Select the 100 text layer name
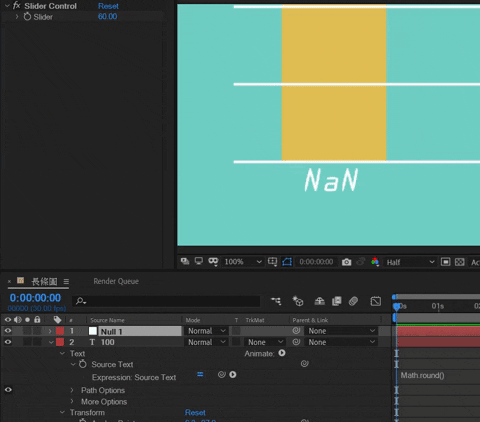This screenshot has width=480, height=422. pyautogui.click(x=107, y=342)
